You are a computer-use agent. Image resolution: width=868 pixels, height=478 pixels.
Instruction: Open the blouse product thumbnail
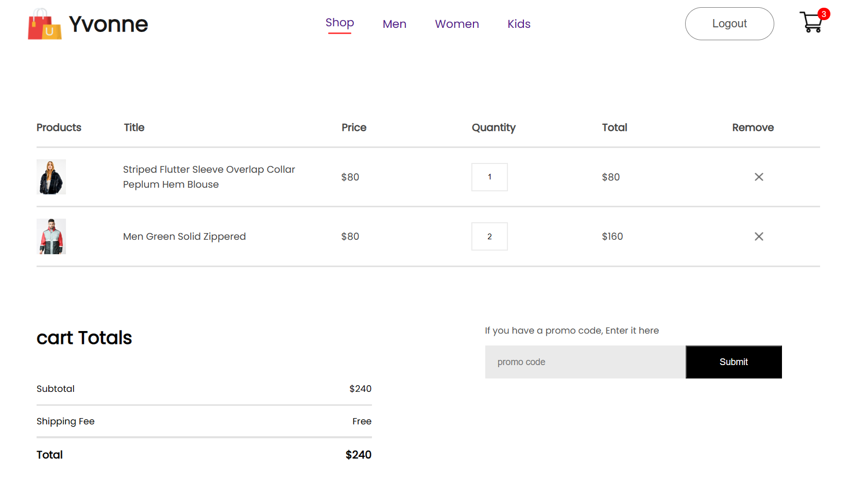tap(51, 177)
